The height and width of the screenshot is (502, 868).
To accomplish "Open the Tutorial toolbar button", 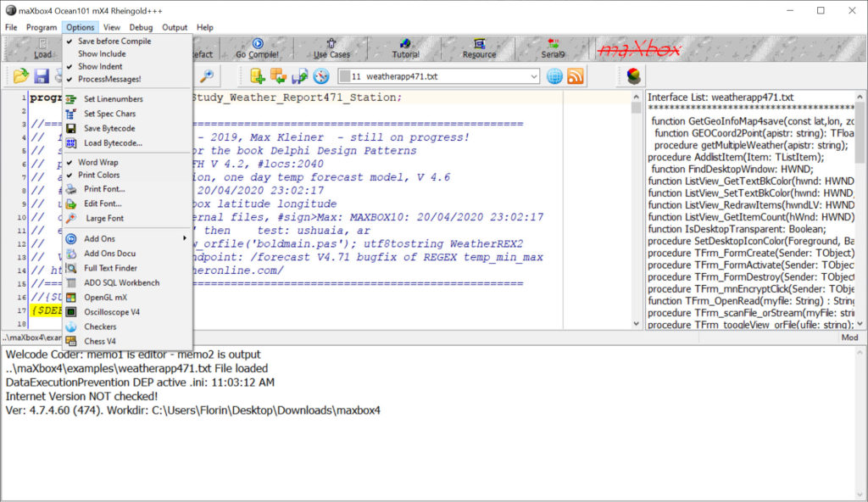I will 405,49.
